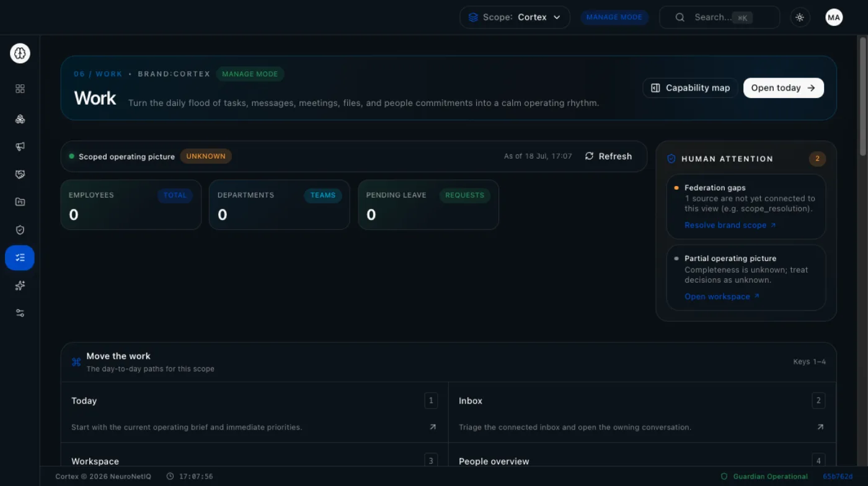This screenshot has height=486, width=868.
Task: Toggle the light/dark theme sun icon
Action: coord(800,17)
